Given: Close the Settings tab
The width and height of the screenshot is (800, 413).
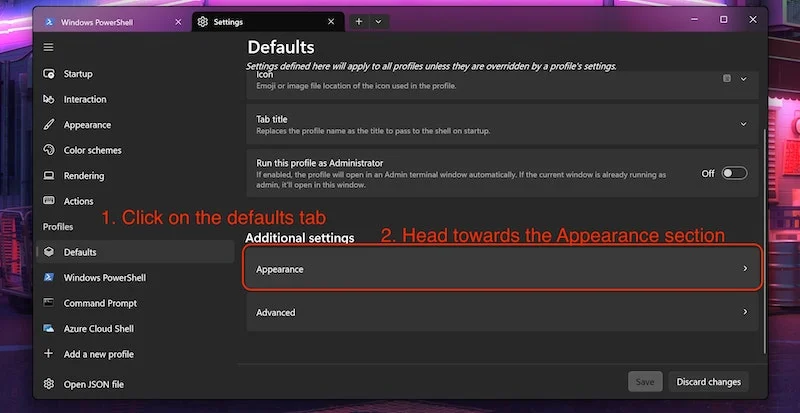Looking at the screenshot, I should (x=331, y=22).
